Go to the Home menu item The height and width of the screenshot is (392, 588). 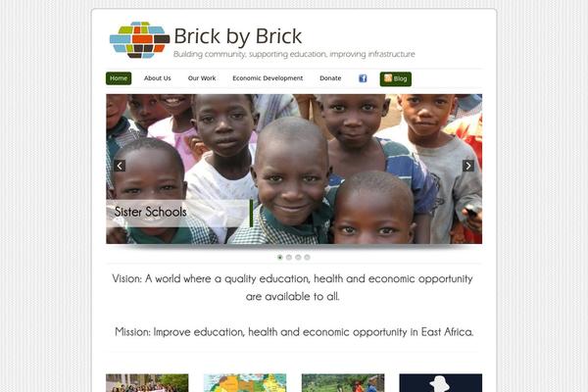(119, 78)
